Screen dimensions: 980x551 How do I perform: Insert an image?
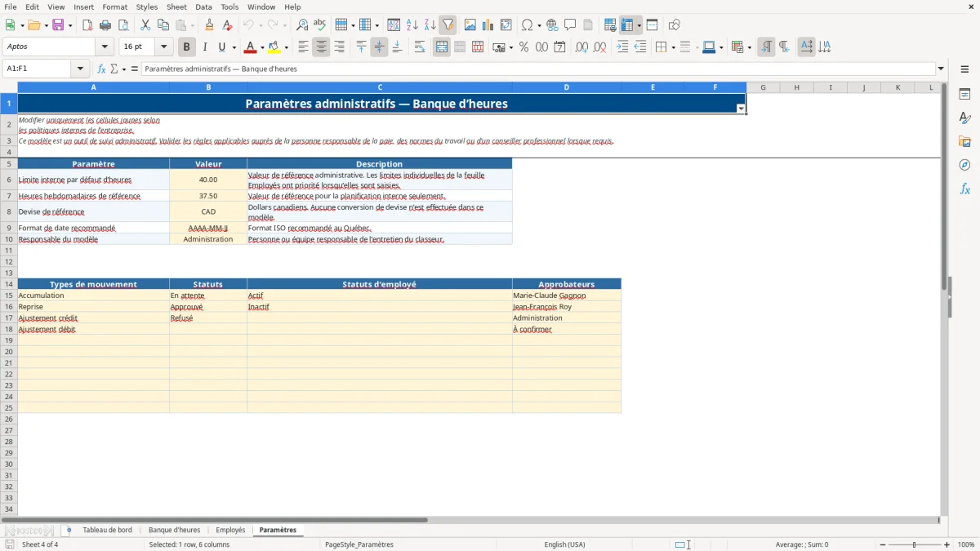[x=470, y=25]
